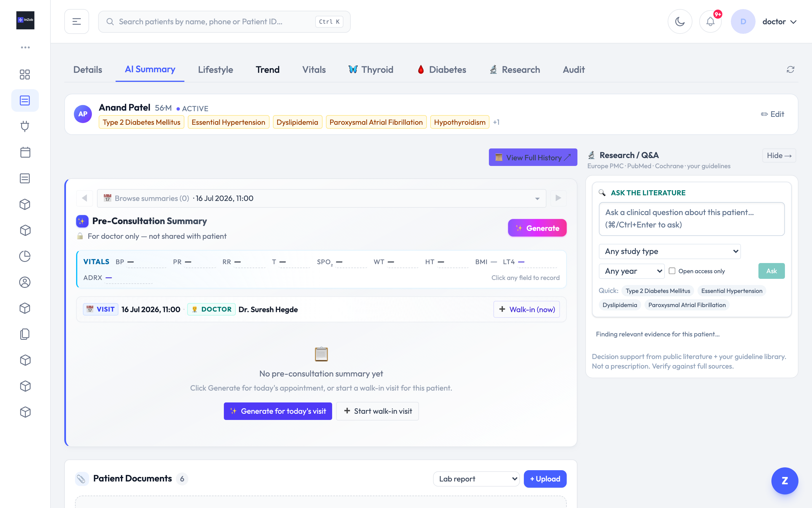The width and height of the screenshot is (812, 508).
Task: Click the last cube icon in the sidebar
Action: (x=25, y=412)
